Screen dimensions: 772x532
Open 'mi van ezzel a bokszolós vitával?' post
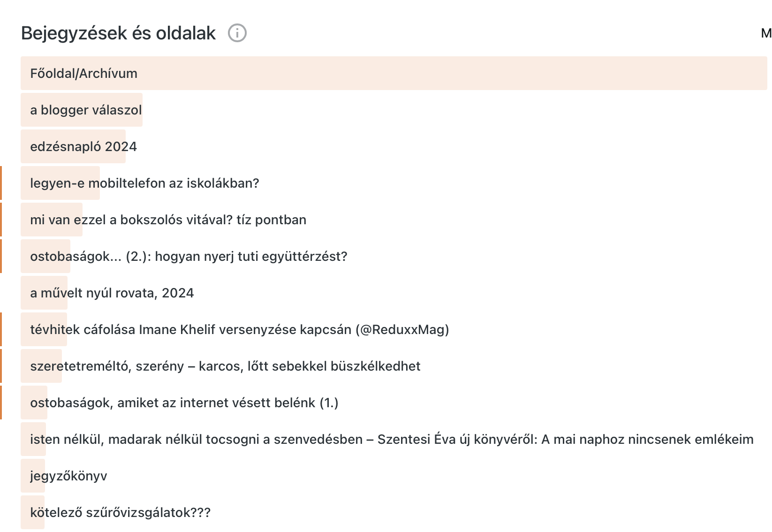pyautogui.click(x=168, y=220)
